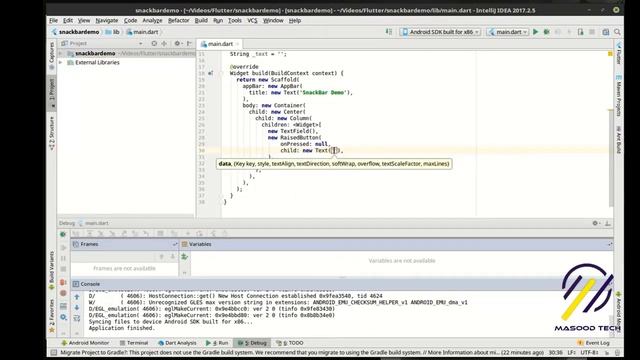This screenshot has width=640, height=360.
Task: Toggle the Maven Projects tab on the right edge
Action: (619, 96)
